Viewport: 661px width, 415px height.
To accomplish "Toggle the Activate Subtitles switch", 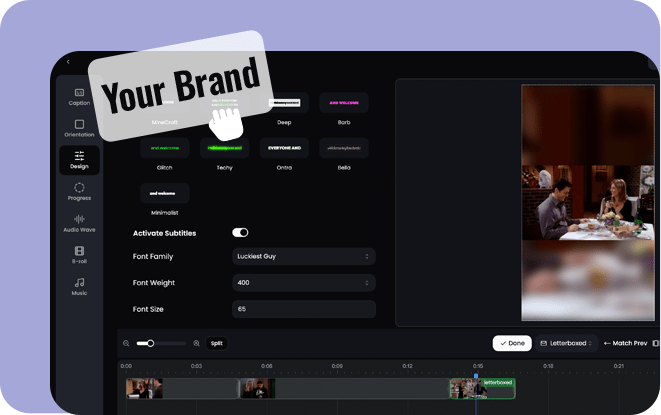I will (240, 233).
